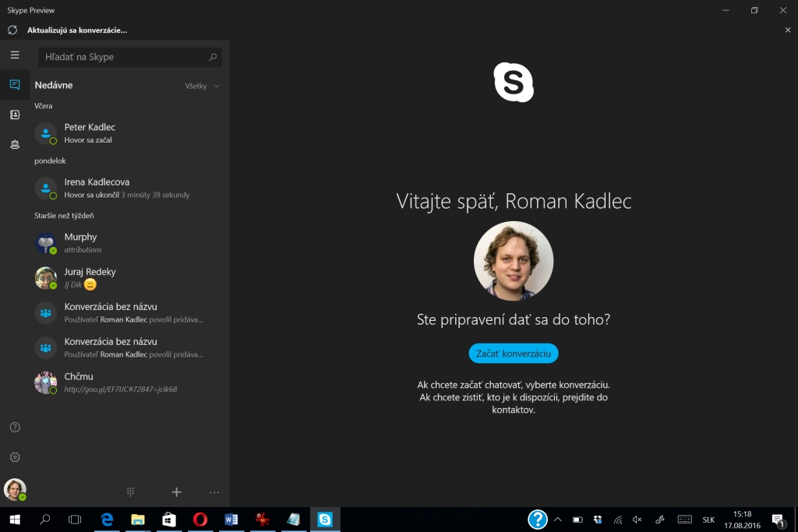Click the plus icon for new conversation

[176, 491]
